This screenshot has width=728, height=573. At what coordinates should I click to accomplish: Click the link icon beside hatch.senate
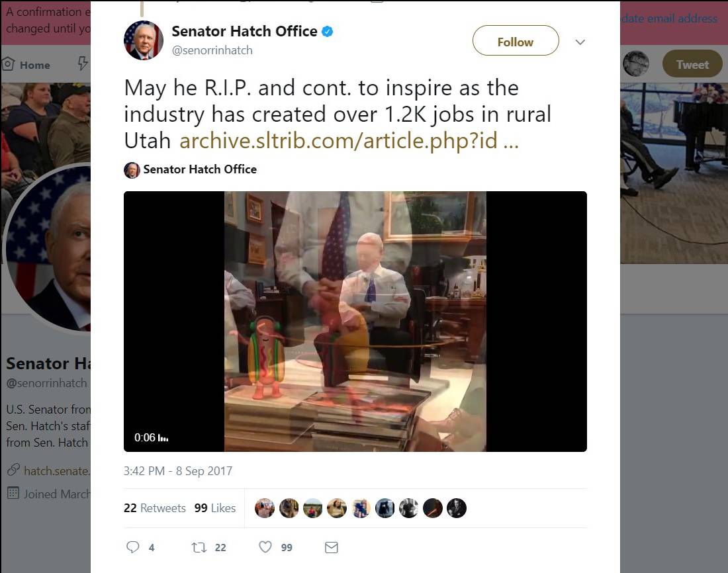[x=13, y=470]
